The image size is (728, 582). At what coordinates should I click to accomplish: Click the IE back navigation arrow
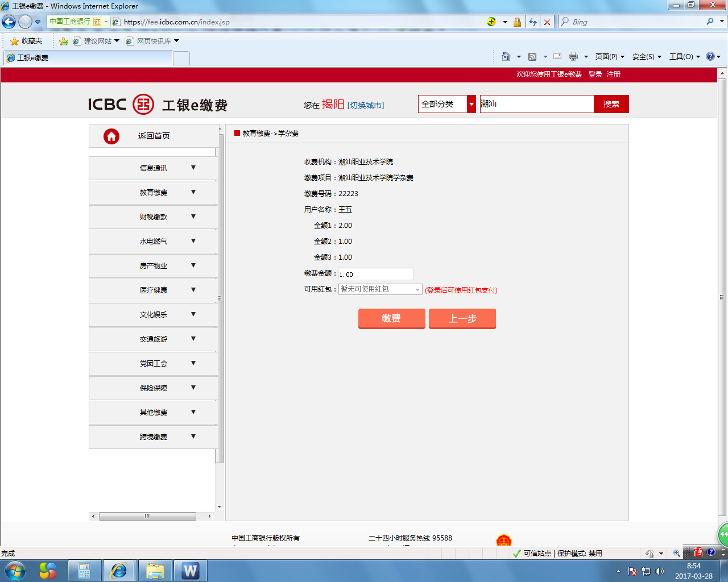9,22
